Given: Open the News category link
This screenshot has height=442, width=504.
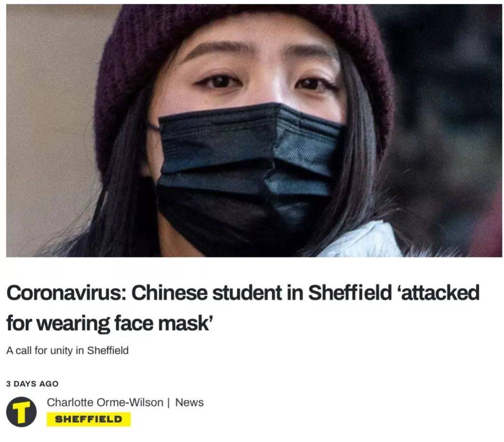Looking at the screenshot, I should click(x=190, y=402).
